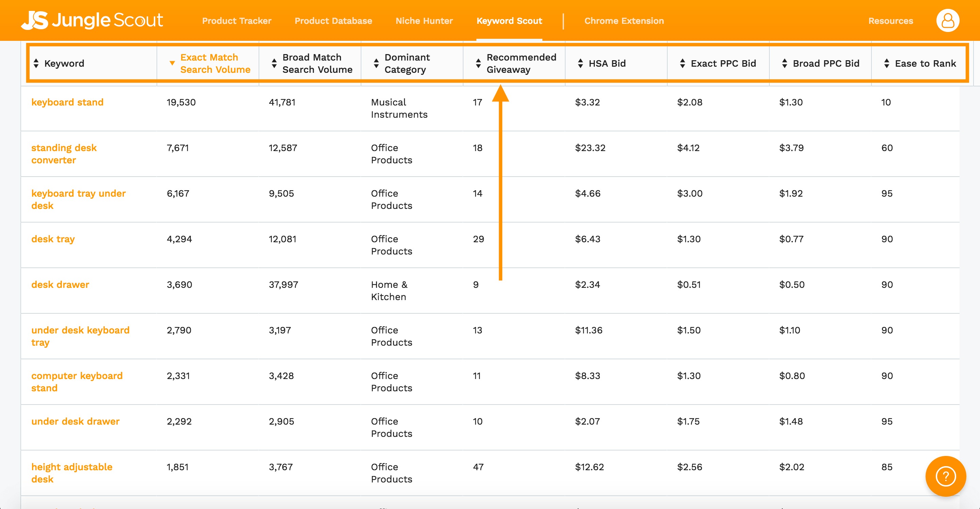Click sort arrows beside Recommended Giveaway
The width and height of the screenshot is (980, 509).
point(478,63)
